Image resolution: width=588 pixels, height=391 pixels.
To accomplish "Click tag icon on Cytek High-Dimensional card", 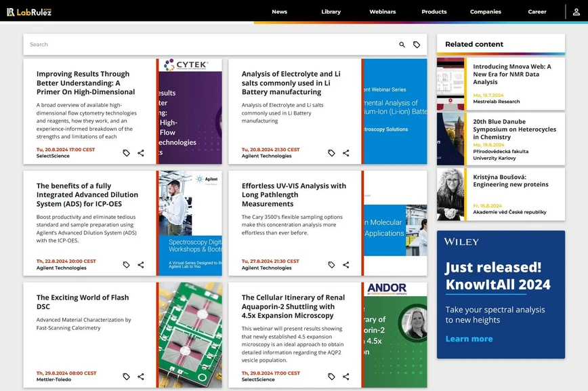I will click(x=127, y=152).
